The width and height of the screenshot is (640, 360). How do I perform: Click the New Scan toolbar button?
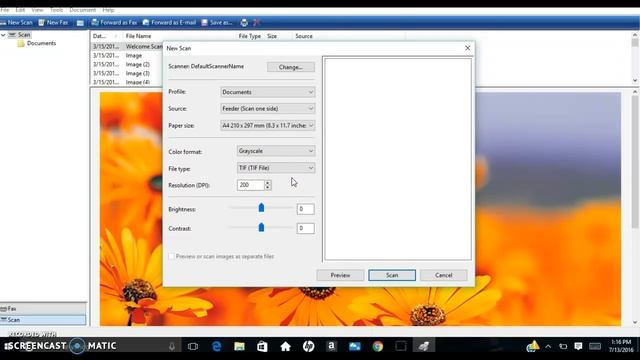16,22
